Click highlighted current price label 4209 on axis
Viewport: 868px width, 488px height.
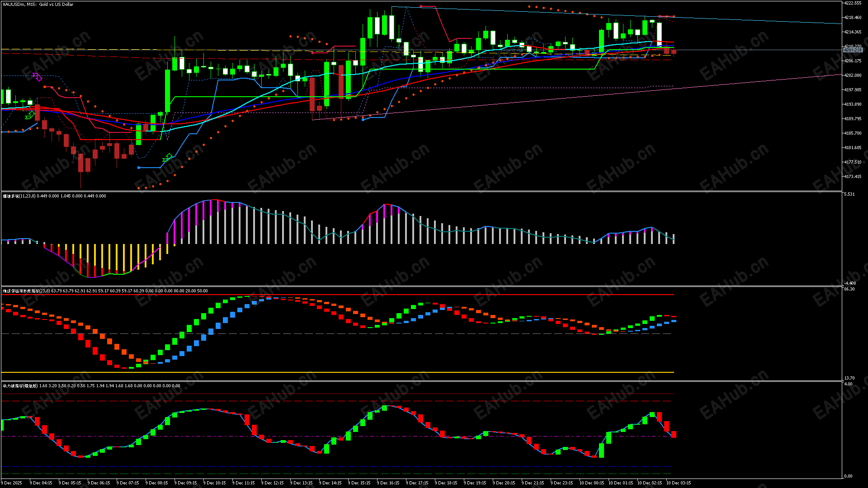pos(853,50)
